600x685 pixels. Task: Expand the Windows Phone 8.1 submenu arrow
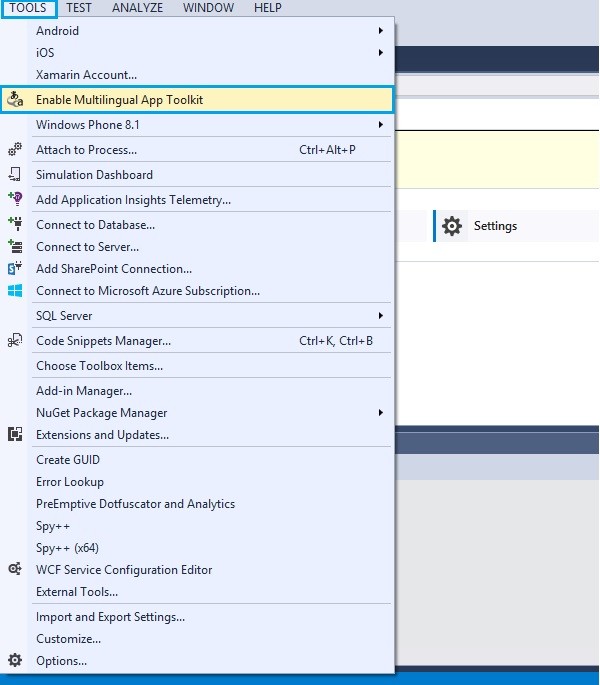tap(381, 125)
